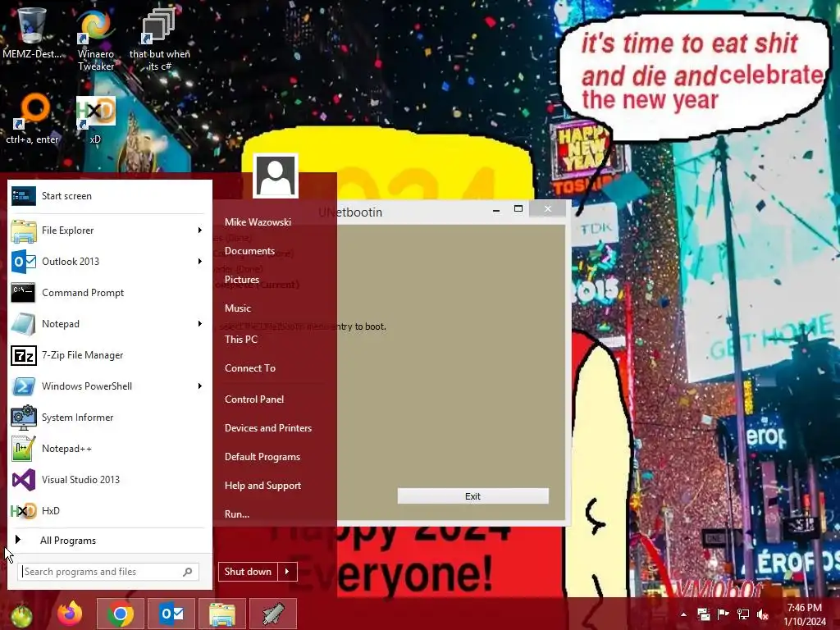Open the taskbar clock and date

pos(805,614)
